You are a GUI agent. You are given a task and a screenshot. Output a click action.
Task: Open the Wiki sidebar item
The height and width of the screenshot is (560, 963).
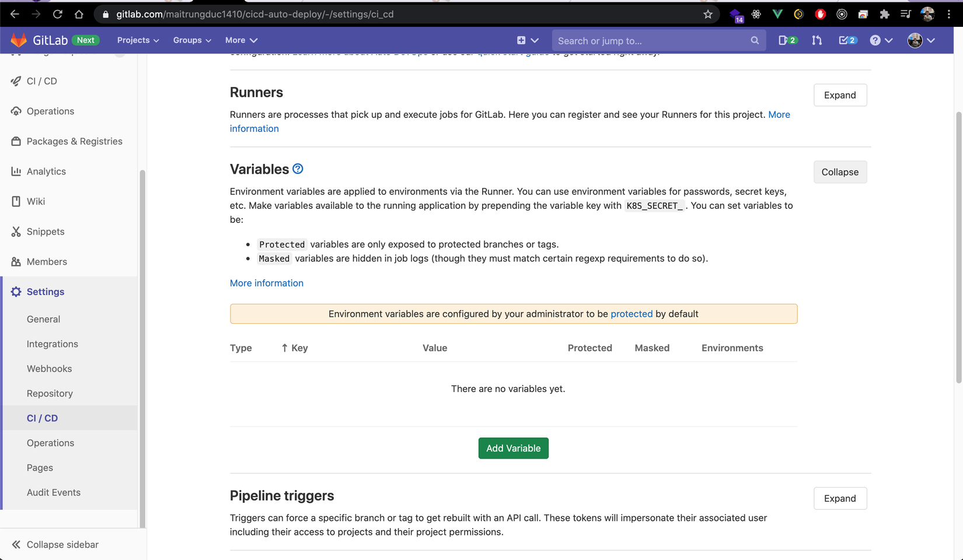pos(36,201)
